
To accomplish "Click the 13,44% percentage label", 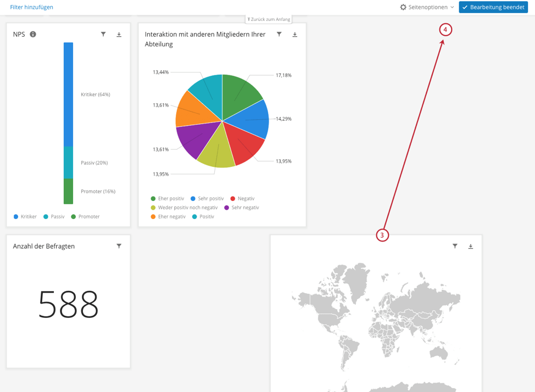I will [161, 72].
